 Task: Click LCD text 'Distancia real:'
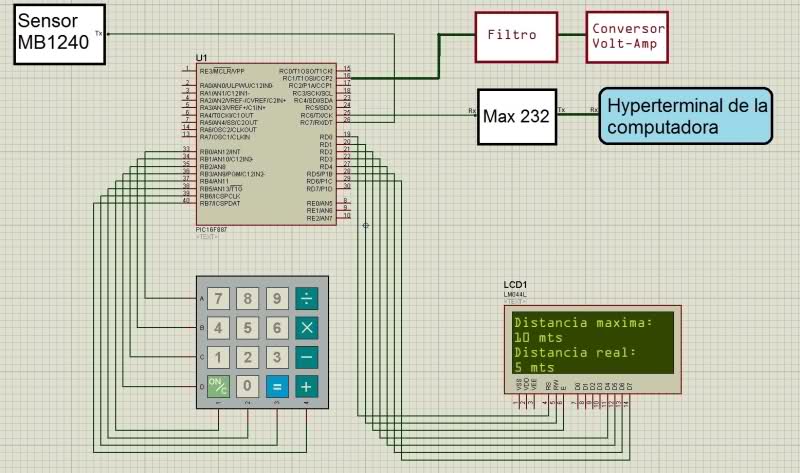[575, 353]
